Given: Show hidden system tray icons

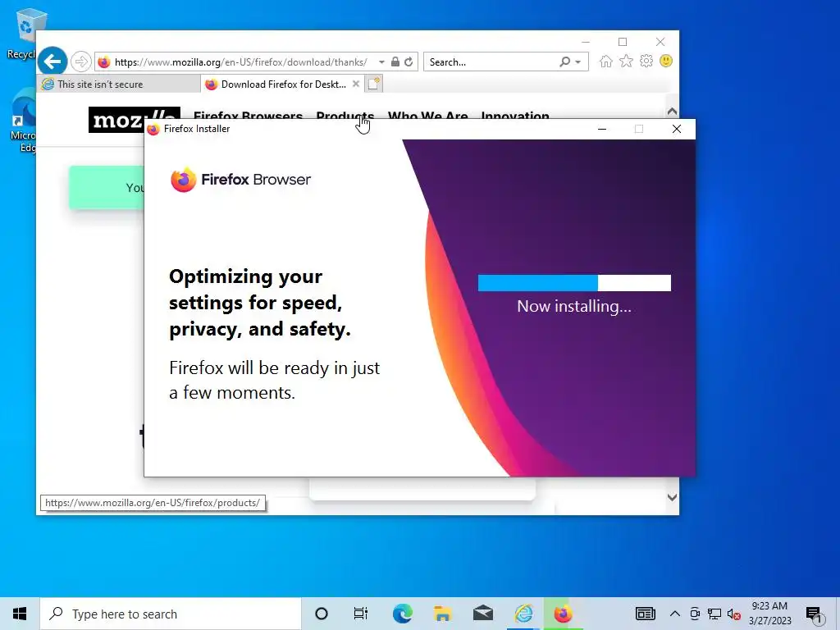Looking at the screenshot, I should [x=675, y=614].
